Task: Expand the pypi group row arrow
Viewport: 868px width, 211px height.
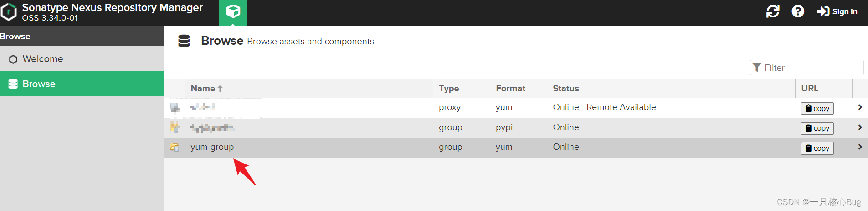Action: 860,127
